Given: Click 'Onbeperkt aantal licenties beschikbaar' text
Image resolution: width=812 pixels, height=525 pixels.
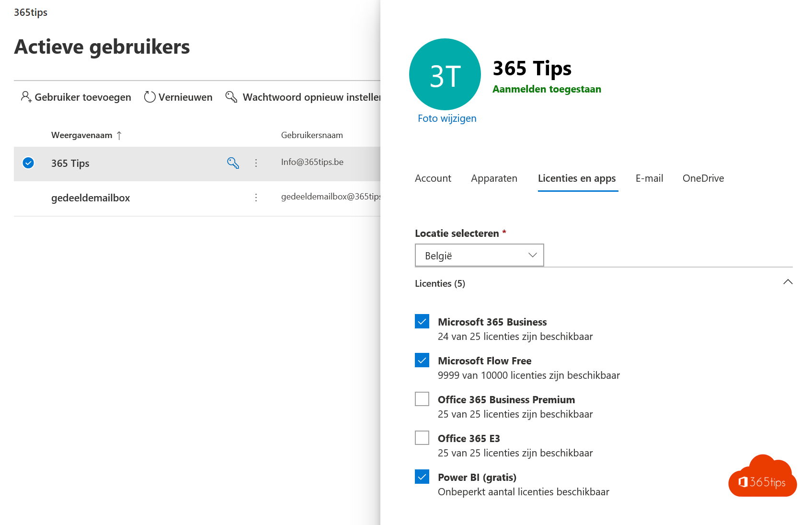Looking at the screenshot, I should click(x=524, y=492).
